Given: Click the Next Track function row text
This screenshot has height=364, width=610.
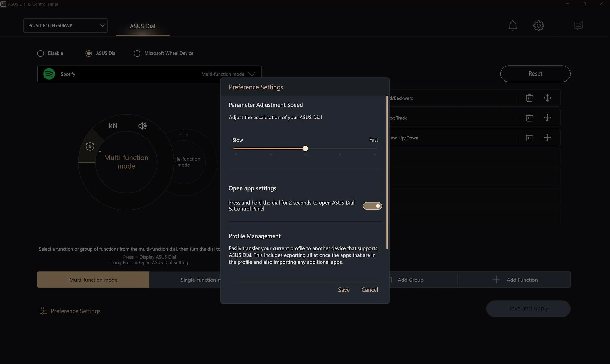Looking at the screenshot, I should coord(398,118).
